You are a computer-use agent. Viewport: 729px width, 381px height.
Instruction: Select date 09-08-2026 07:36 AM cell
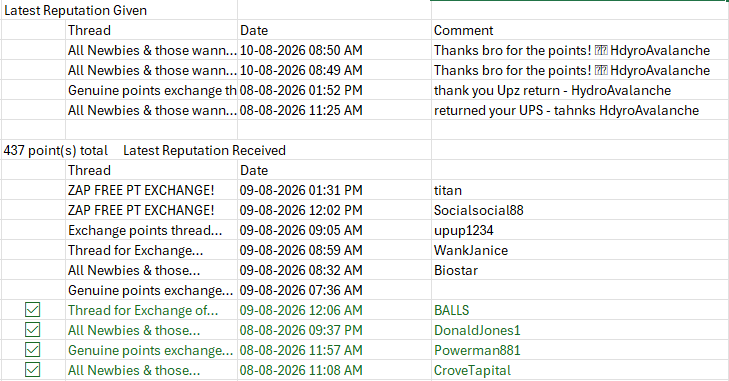334,290
